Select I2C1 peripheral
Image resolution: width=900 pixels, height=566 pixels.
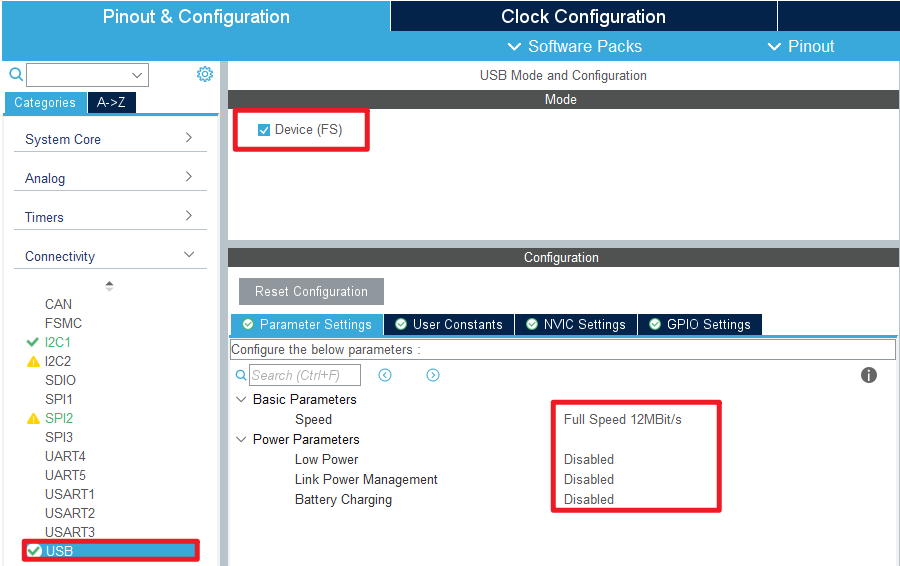click(x=57, y=342)
